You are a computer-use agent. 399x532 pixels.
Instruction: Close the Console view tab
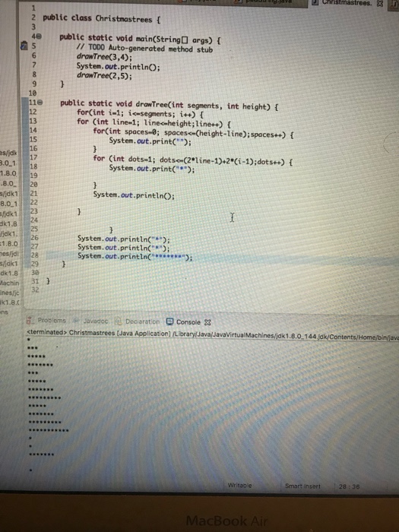pos(207,322)
